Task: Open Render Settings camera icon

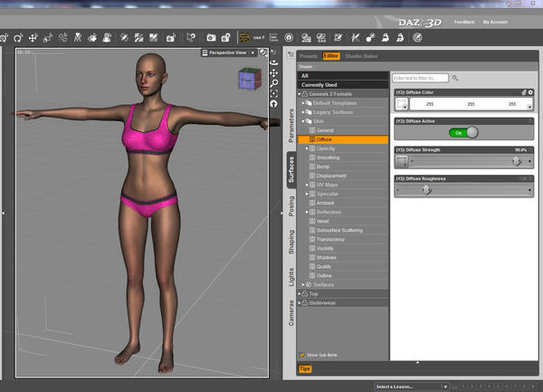Action: pyautogui.click(x=225, y=38)
